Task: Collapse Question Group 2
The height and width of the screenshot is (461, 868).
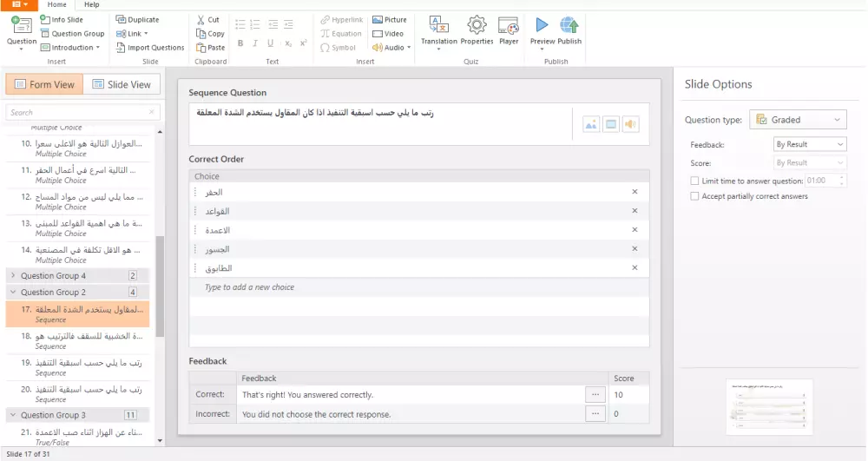Action: point(13,292)
